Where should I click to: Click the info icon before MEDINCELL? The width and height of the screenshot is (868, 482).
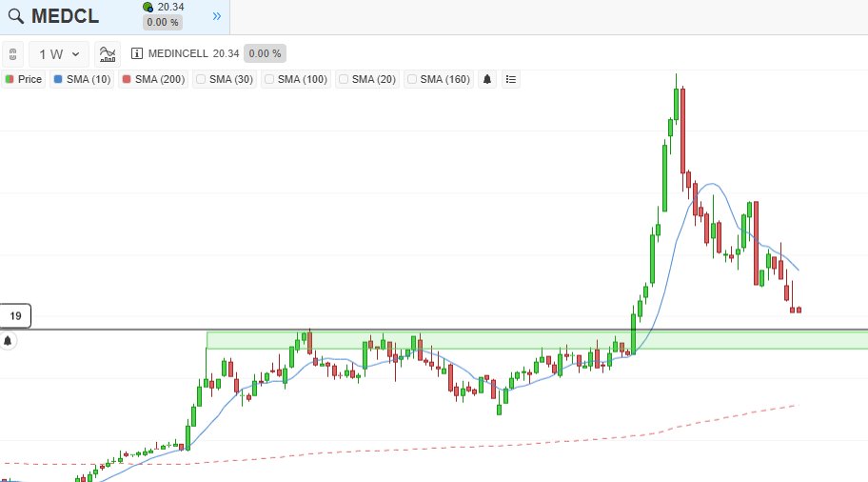[137, 53]
